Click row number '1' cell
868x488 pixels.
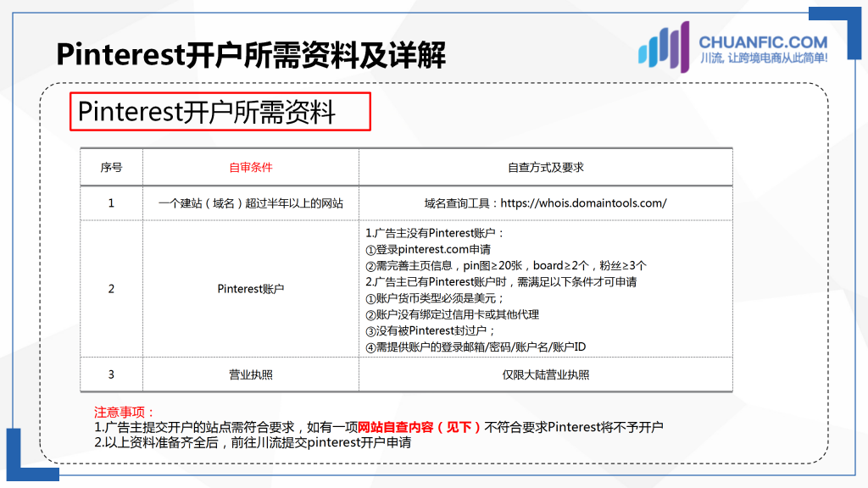(x=111, y=203)
